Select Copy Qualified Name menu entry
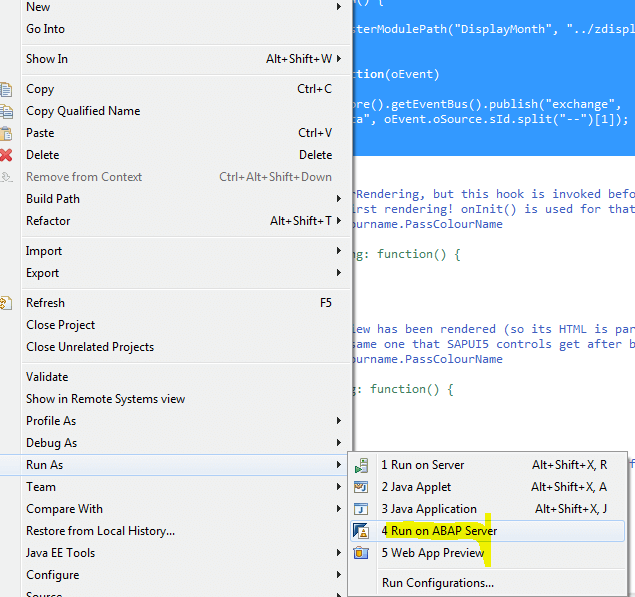 pyautogui.click(x=83, y=111)
